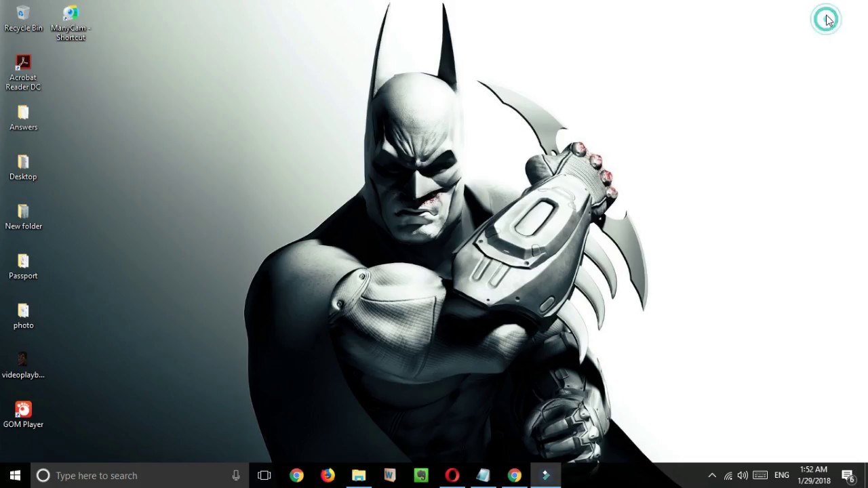The image size is (868, 488).
Task: Select the videoplayb... file on the desktop
Action: click(x=23, y=365)
